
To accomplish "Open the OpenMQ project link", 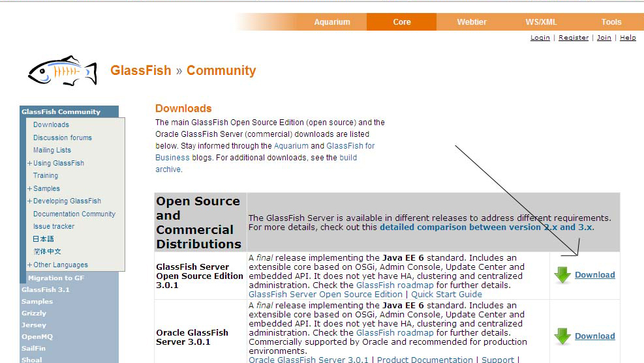I will click(x=37, y=337).
